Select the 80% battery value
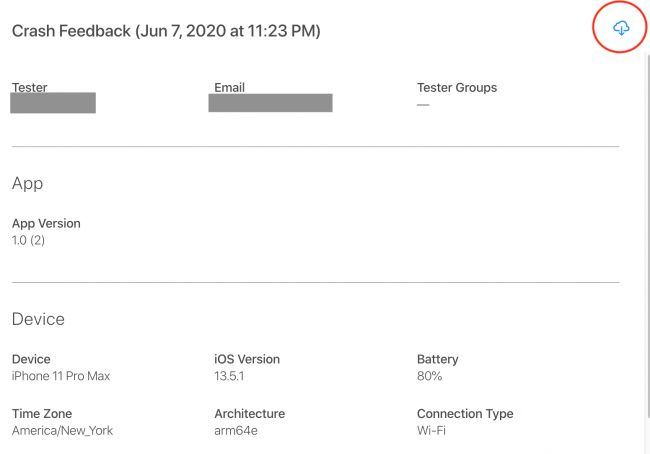650x454 pixels. click(429, 376)
